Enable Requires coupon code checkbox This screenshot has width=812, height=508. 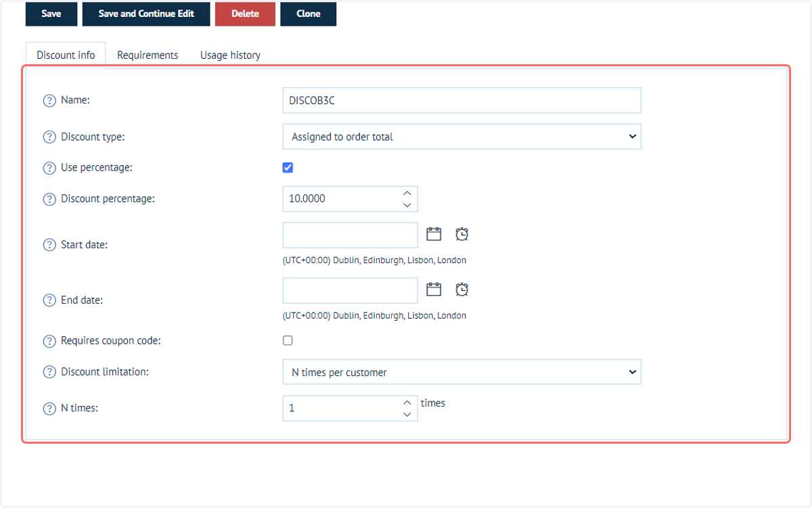pyautogui.click(x=288, y=340)
